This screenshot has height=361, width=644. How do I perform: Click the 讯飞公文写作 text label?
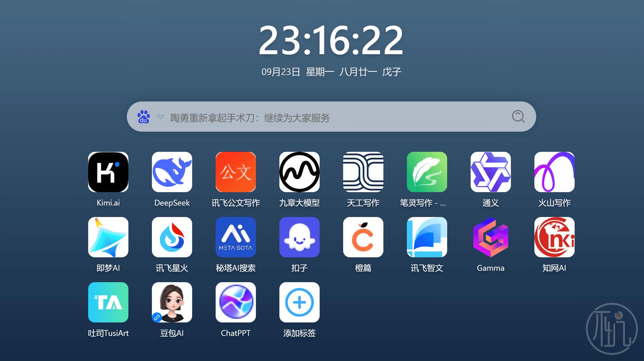point(235,203)
